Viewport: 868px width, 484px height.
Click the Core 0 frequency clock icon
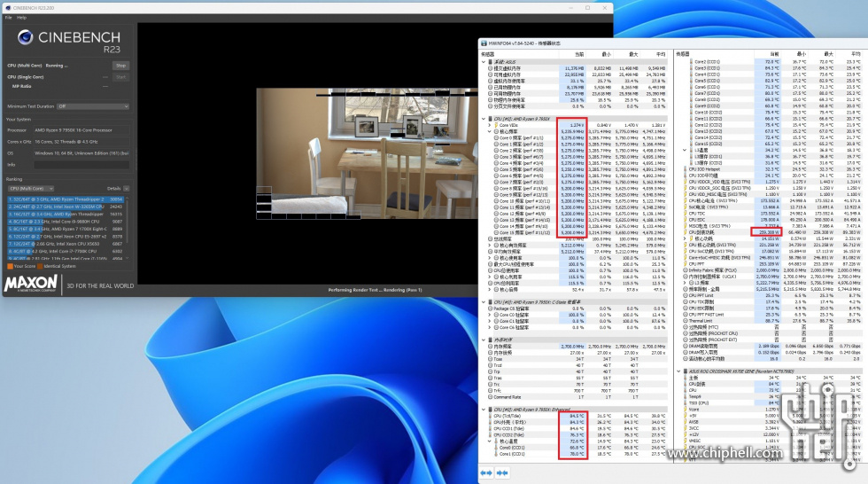[497, 138]
